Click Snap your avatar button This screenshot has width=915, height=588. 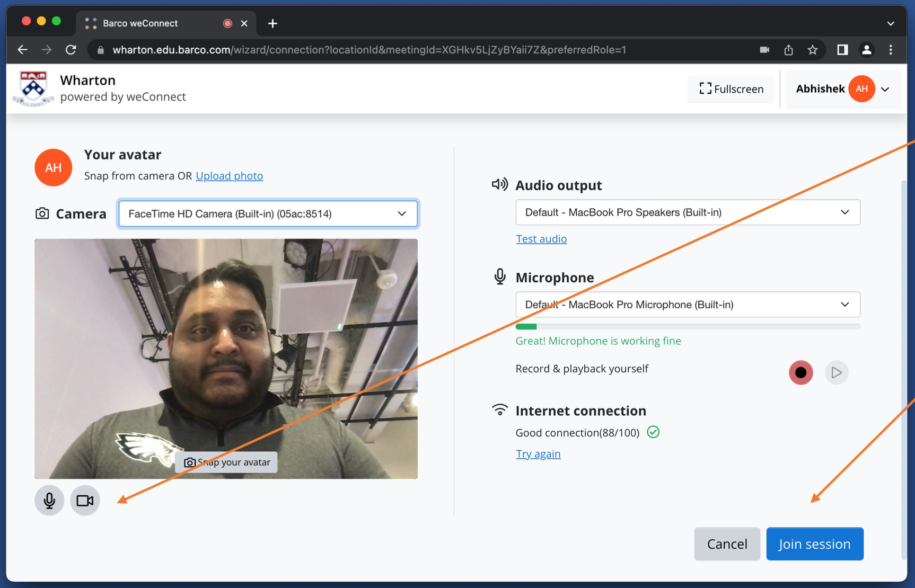coord(227,462)
